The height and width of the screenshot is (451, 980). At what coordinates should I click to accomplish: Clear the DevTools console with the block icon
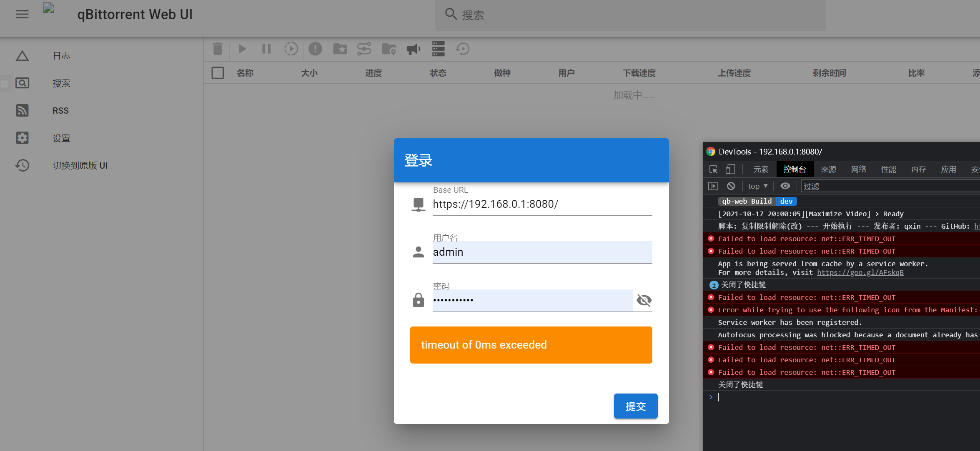(x=732, y=186)
